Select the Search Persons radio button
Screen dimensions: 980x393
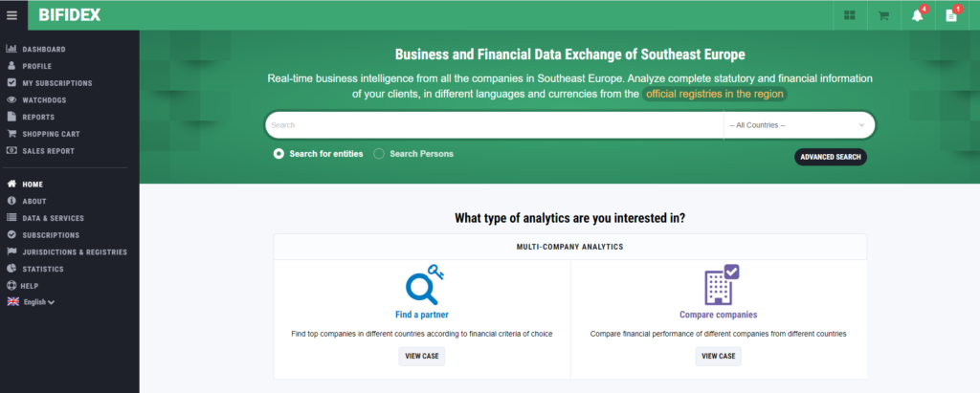[379, 154]
